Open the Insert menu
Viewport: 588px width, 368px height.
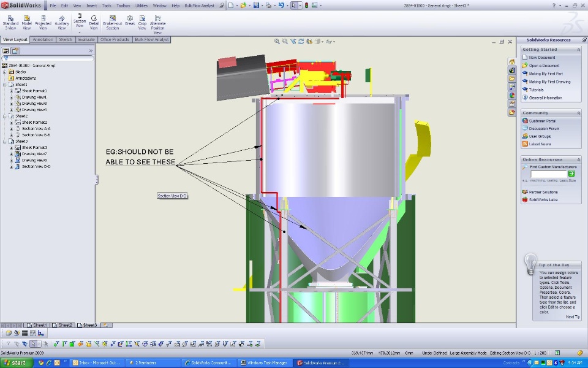pyautogui.click(x=91, y=6)
